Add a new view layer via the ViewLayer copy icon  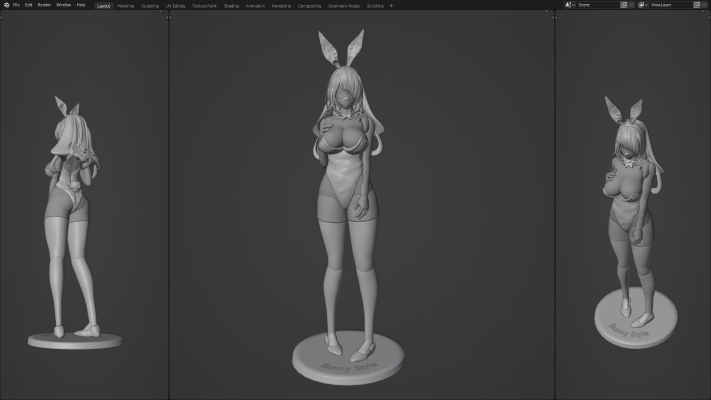point(696,5)
